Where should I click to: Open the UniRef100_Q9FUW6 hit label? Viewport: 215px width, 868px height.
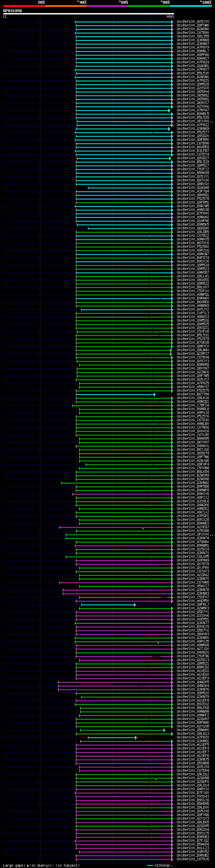[193, 25]
